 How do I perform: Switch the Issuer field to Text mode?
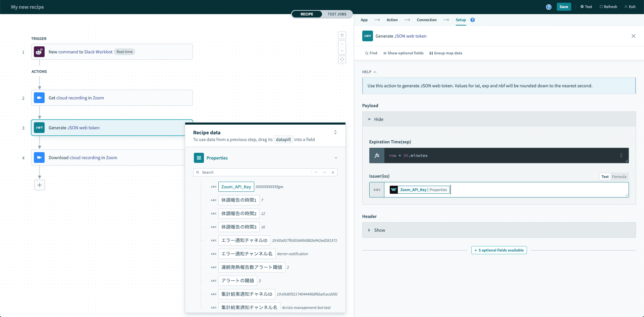tap(605, 176)
